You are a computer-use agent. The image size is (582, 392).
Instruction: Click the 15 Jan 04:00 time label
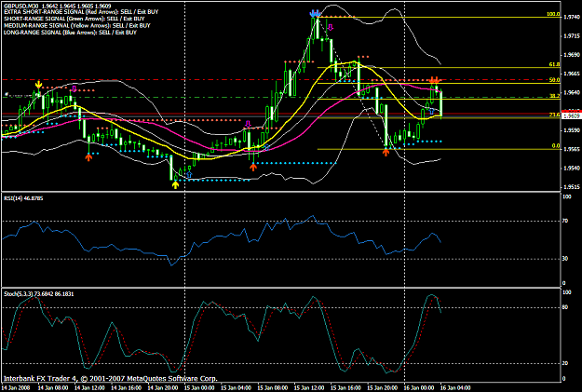point(237,388)
